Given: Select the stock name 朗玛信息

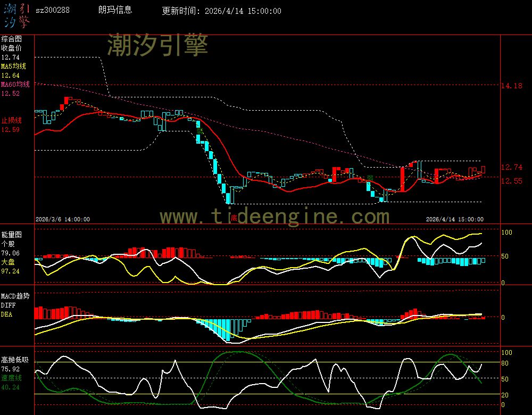Looking at the screenshot, I should click(115, 10).
